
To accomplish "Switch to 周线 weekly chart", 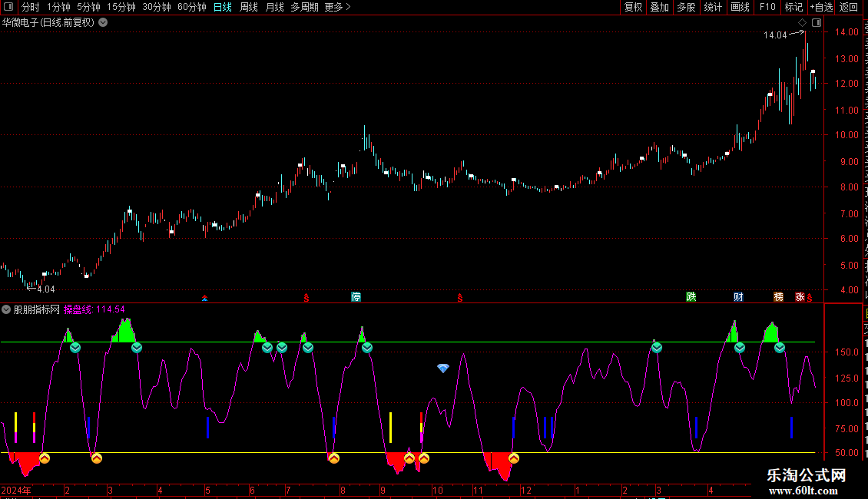I will [x=249, y=7].
